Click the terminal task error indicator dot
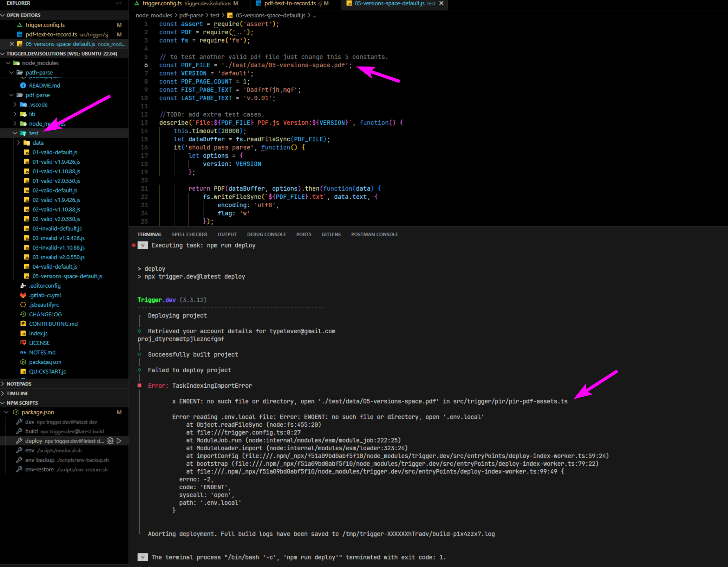Screen dimensions: 728x567 pos(134,245)
